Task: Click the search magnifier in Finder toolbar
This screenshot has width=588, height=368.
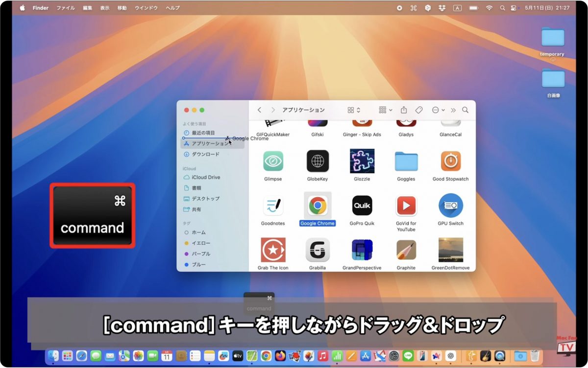Action: pyautogui.click(x=465, y=110)
